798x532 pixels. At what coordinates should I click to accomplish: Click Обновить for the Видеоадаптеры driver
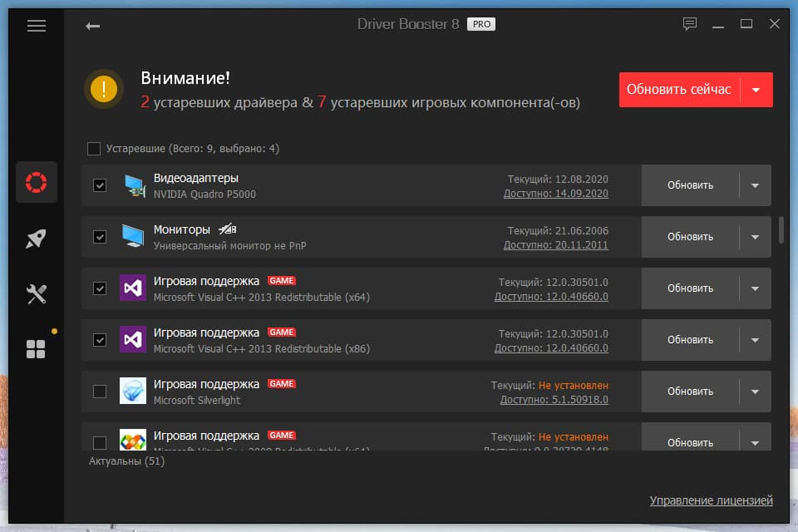(690, 185)
